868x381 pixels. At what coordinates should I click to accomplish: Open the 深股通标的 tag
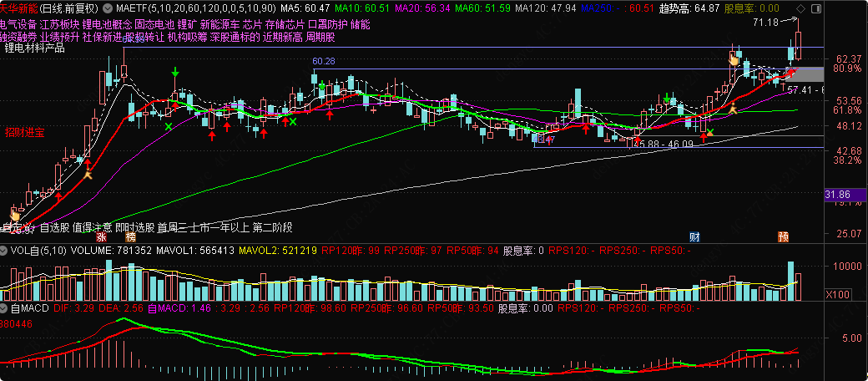235,37
